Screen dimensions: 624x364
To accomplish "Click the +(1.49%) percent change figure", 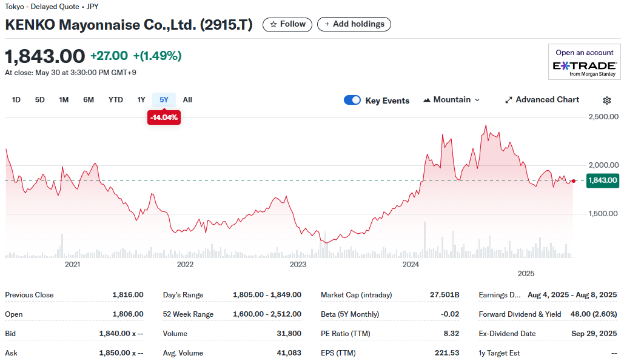I will (x=157, y=56).
